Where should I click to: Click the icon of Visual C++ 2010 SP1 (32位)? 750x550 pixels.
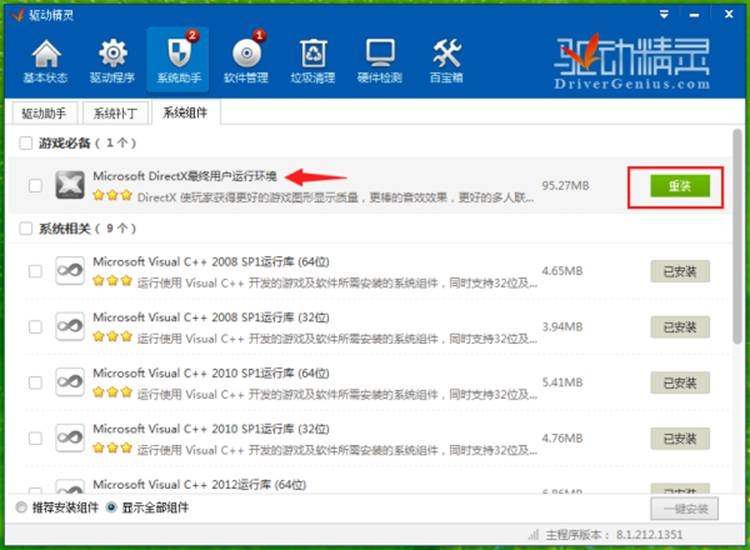70,438
